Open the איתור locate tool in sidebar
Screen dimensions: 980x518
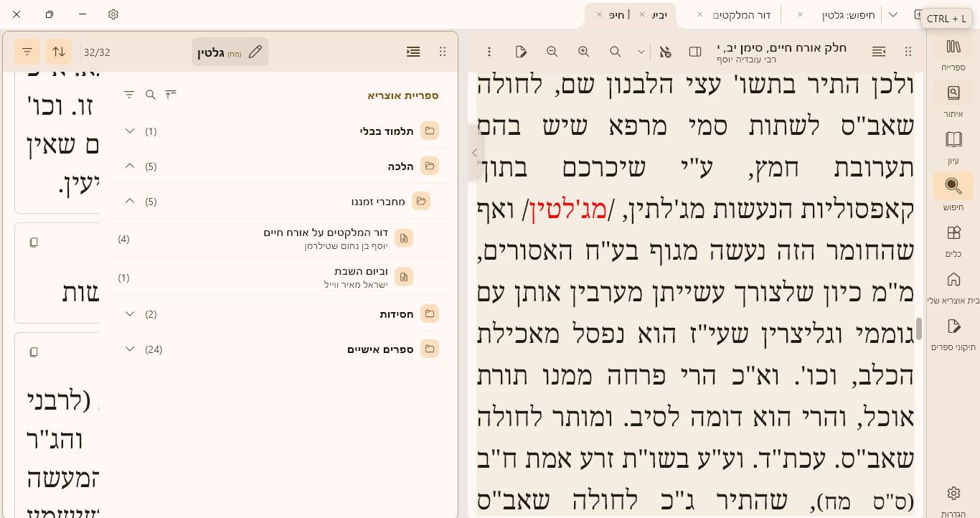tap(953, 100)
